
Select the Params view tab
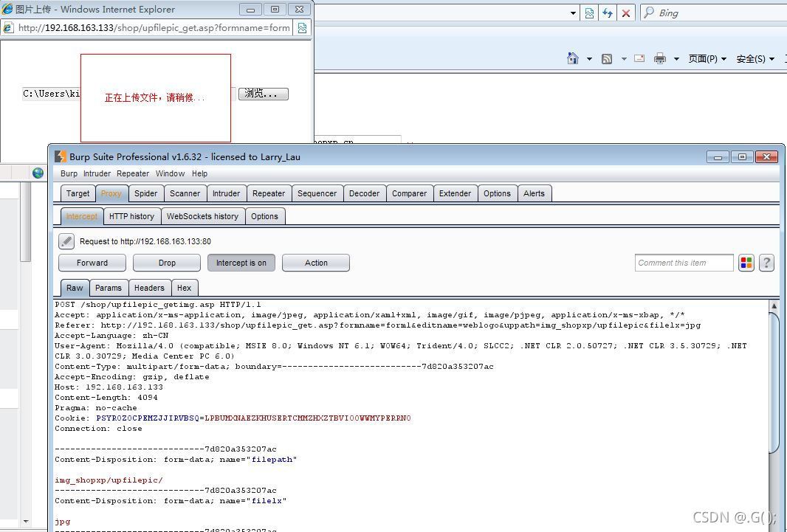[x=109, y=289]
